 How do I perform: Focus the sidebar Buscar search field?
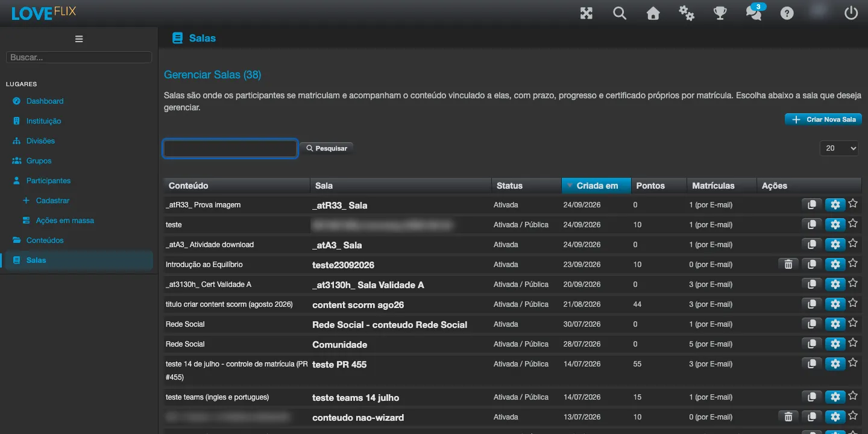tap(79, 57)
